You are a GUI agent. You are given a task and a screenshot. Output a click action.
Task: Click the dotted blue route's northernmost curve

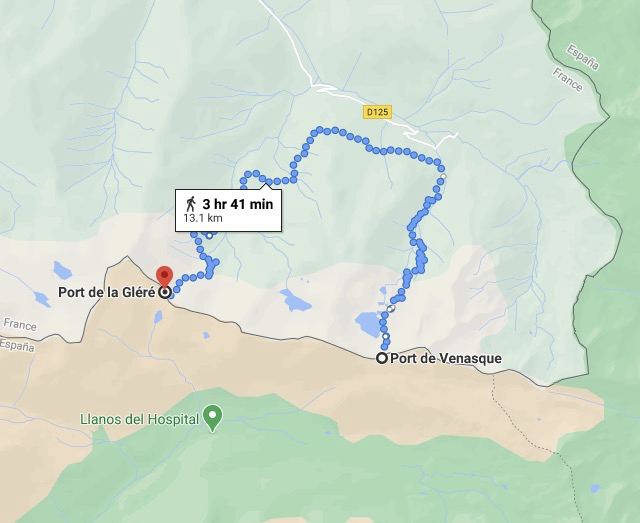pos(327,131)
